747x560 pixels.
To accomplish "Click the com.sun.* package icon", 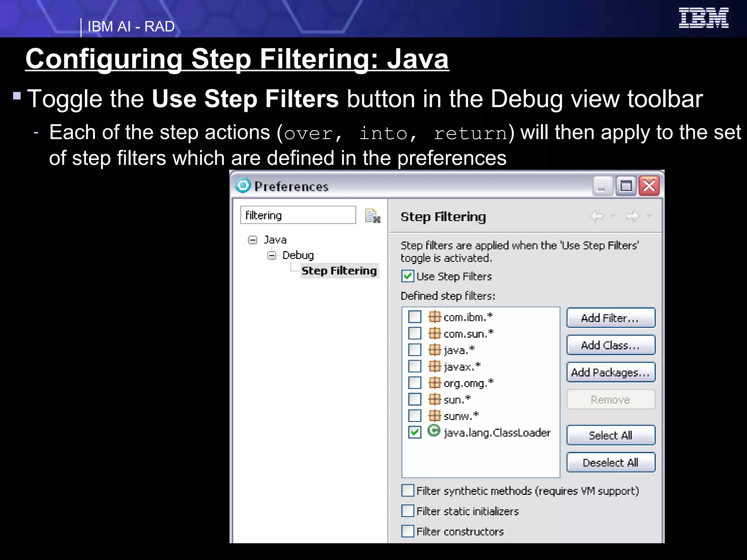I will (434, 333).
